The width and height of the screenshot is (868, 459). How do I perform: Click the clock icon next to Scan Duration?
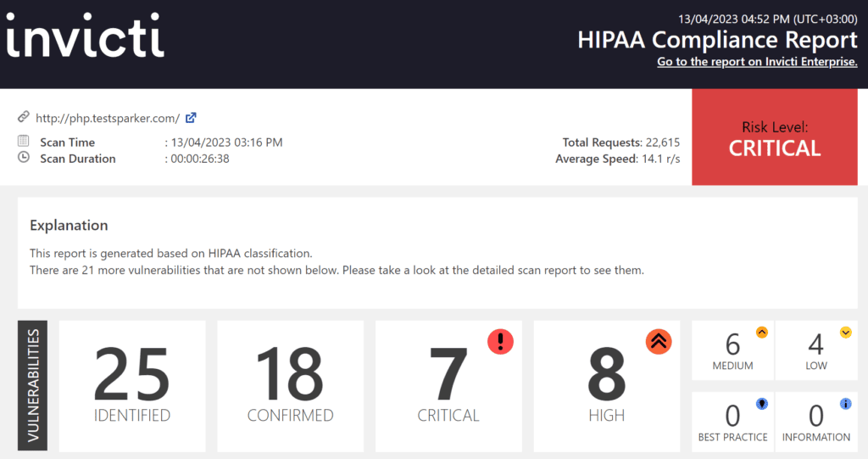tap(24, 157)
